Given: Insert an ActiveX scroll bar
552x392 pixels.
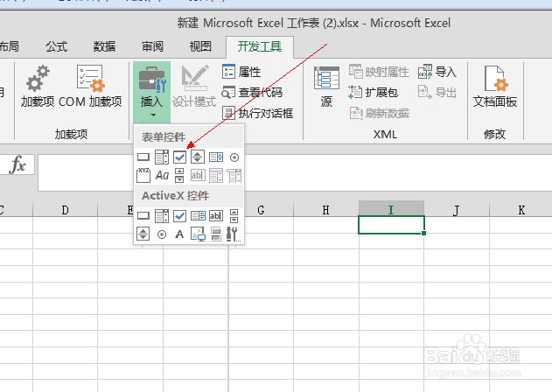Looking at the screenshot, I should (234, 216).
